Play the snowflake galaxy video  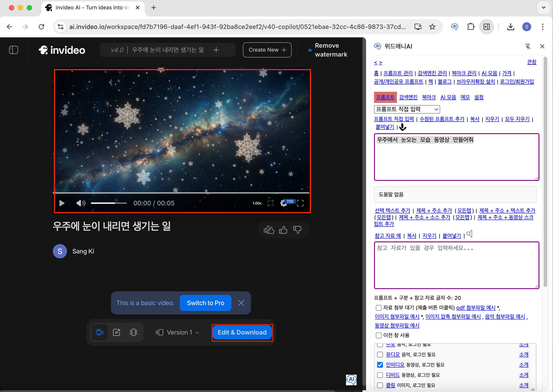62,203
